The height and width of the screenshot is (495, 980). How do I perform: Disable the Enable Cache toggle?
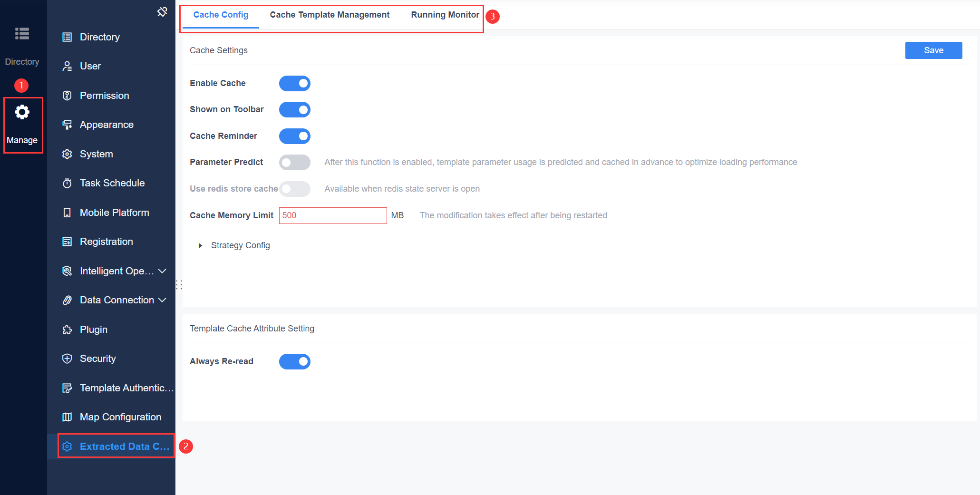pyautogui.click(x=294, y=83)
